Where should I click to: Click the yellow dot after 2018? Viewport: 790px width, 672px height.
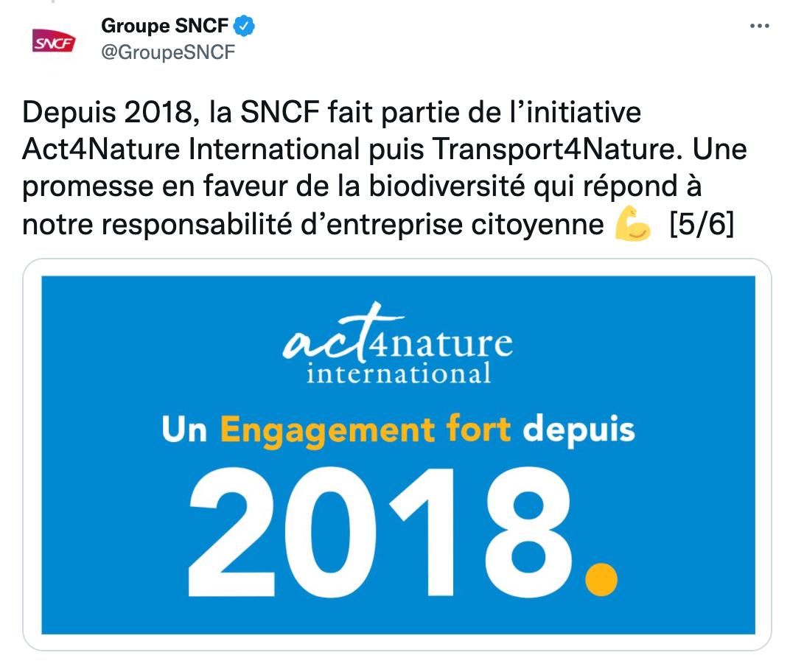(601, 579)
